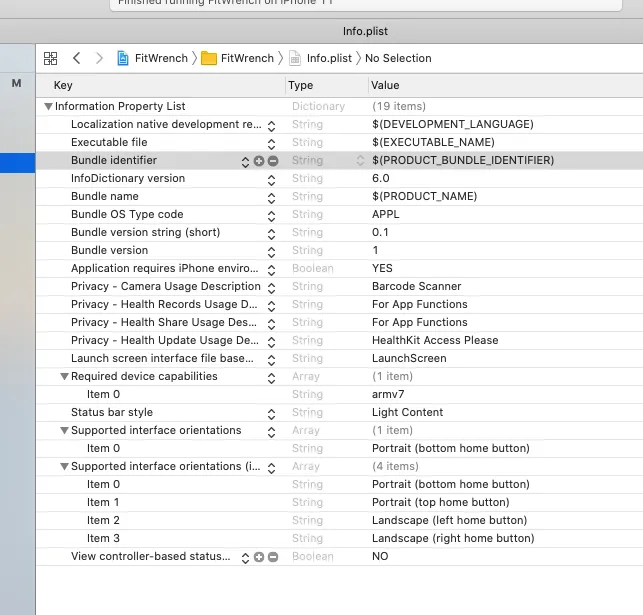This screenshot has height=615, width=643.
Task: Click the Info.plist file icon in breadcrumb
Action: 295,58
